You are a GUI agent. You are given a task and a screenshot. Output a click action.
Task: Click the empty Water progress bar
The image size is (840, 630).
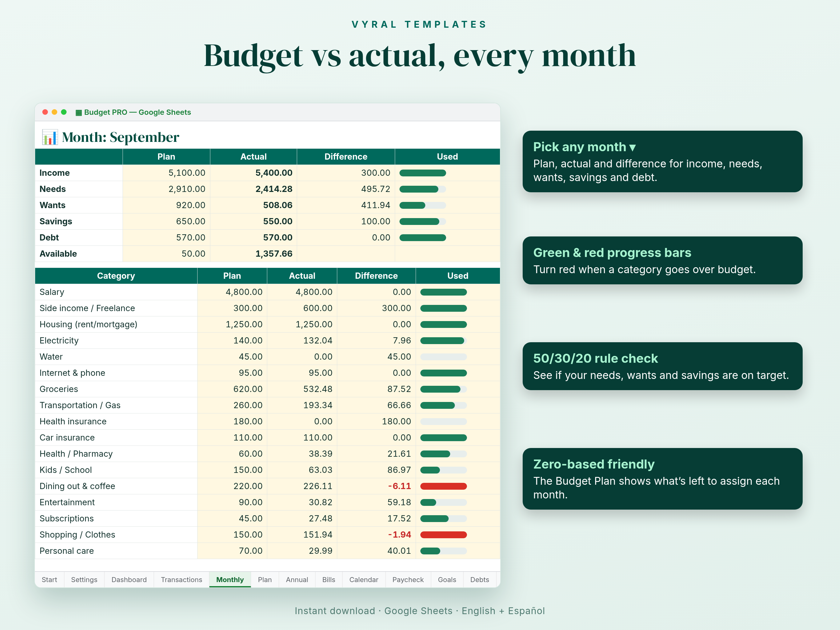(444, 357)
